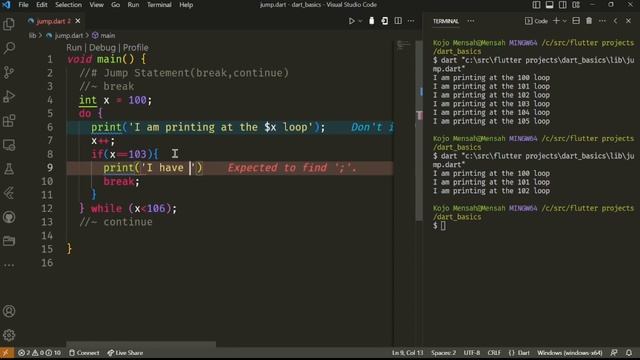The image size is (640, 360).
Task: Select the jump.dart tab
Action: point(54,21)
